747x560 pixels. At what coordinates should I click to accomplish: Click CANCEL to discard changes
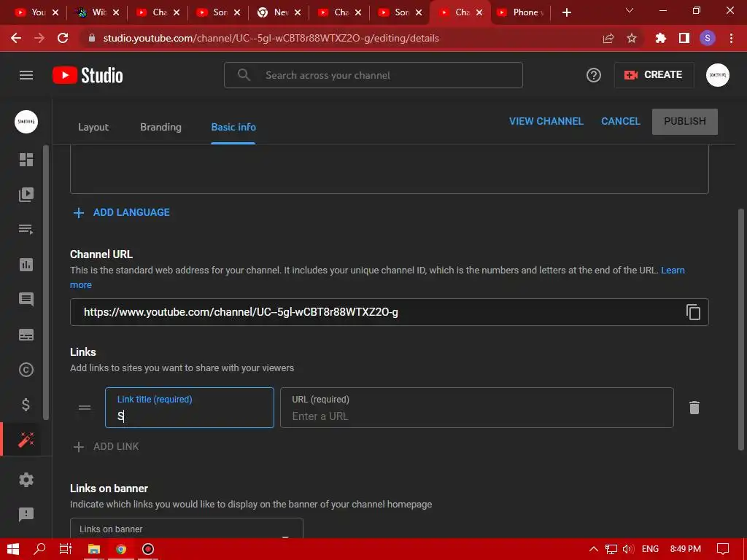coord(620,122)
